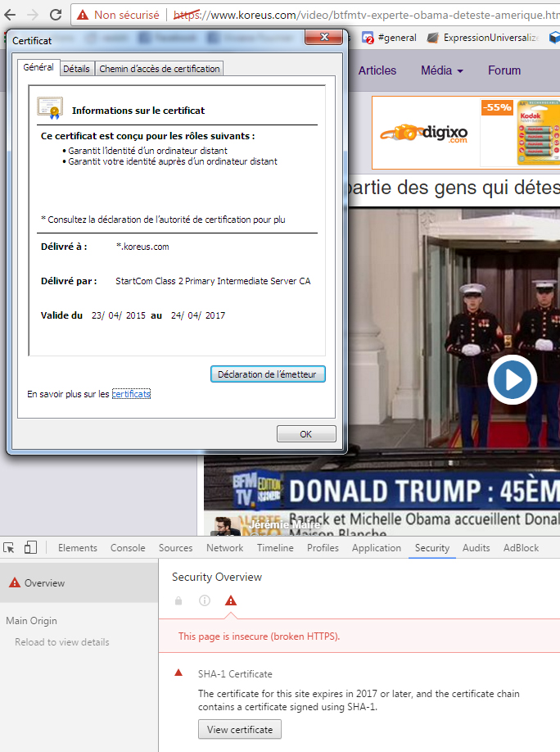Reload the page with the refresh icon

[x=56, y=15]
